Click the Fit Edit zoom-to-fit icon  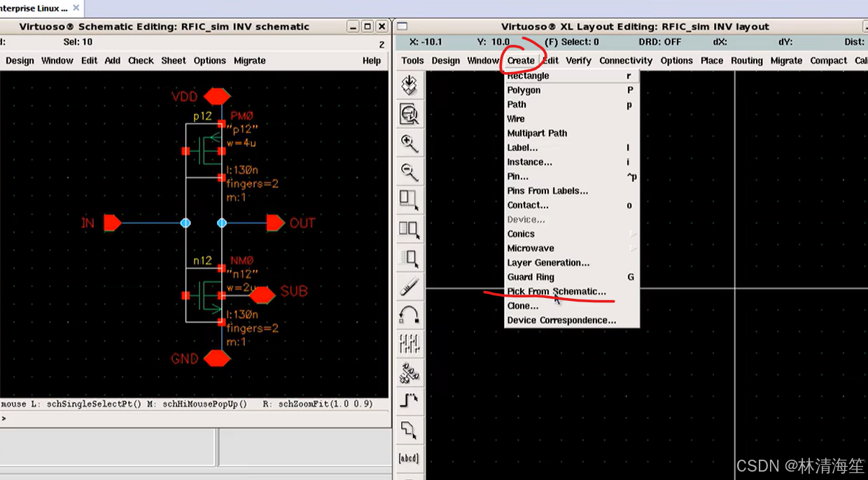[409, 114]
